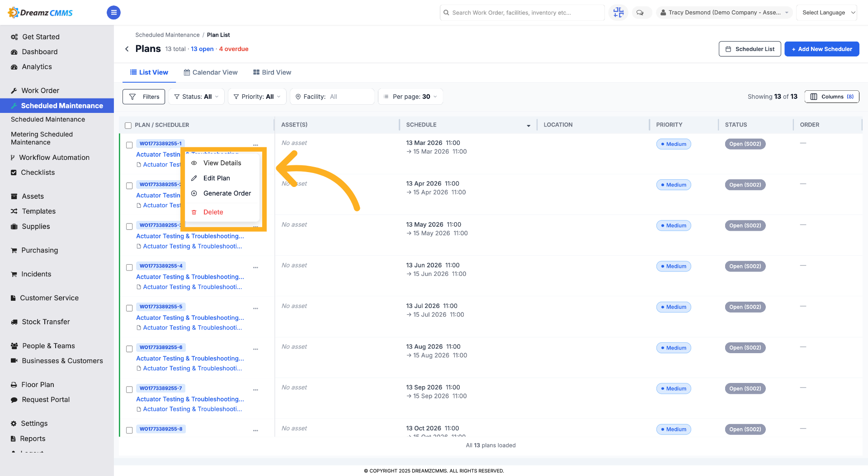868x476 pixels.
Task: Check the box for plan WO1773389255-1
Action: (x=129, y=145)
